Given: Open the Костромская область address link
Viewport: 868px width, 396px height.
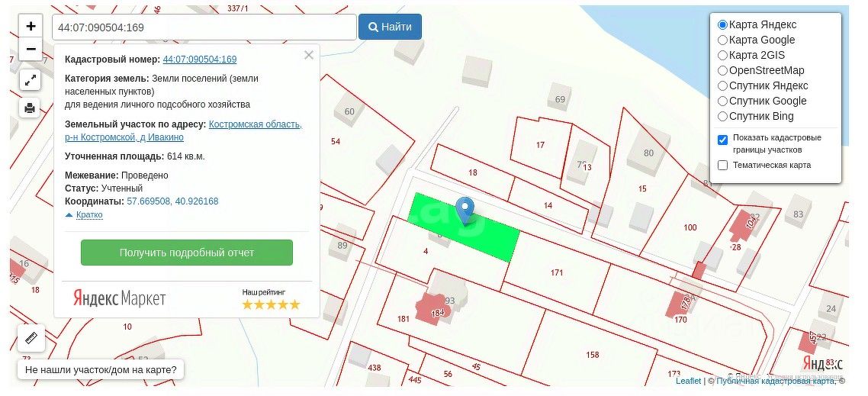Looking at the screenshot, I should 256,124.
